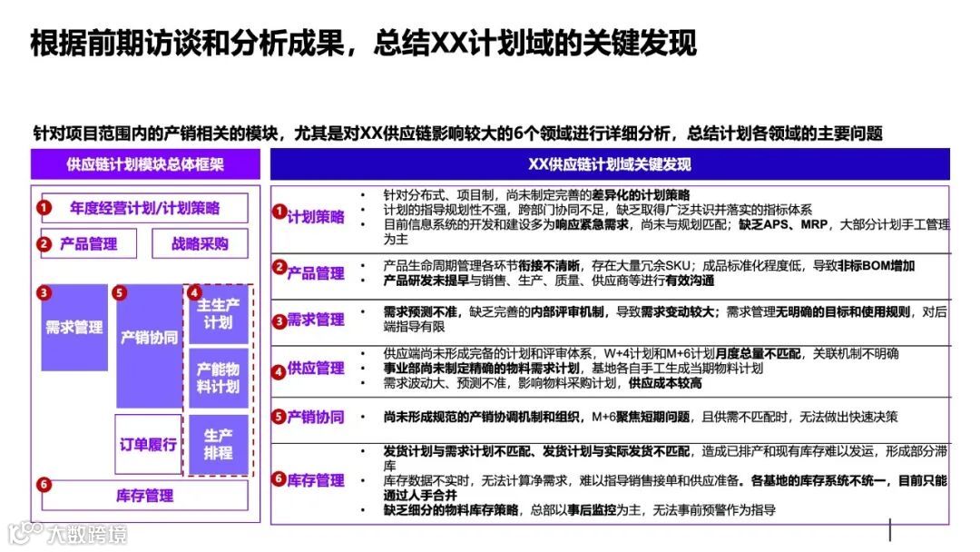Select the 产能物料计划 block
The image size is (980, 552).
click(x=218, y=377)
